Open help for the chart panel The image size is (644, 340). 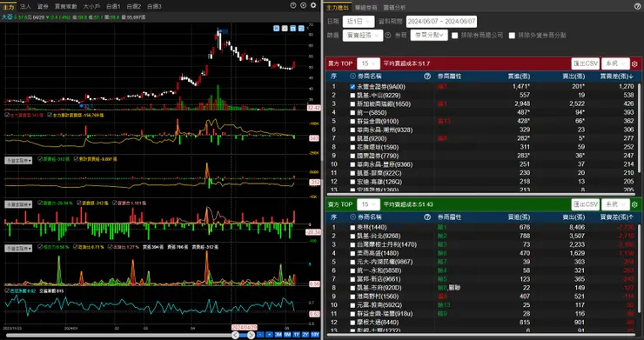point(292,5)
